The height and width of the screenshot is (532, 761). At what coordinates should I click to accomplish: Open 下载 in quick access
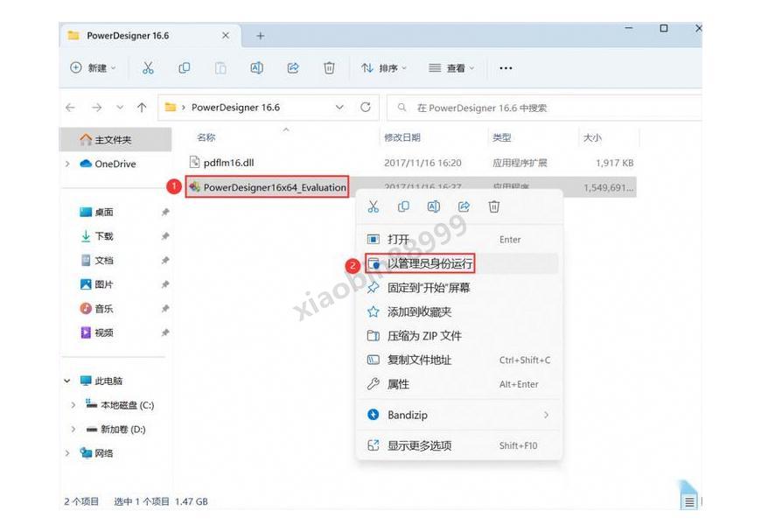click(x=96, y=236)
